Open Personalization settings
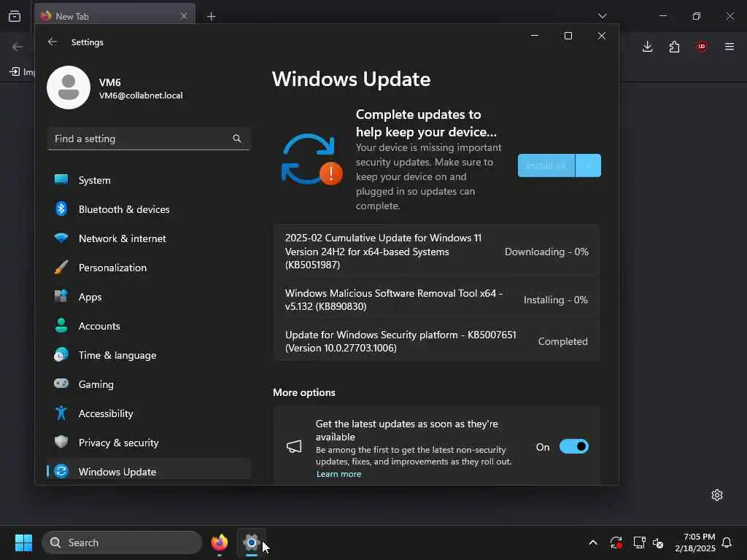 149,268
